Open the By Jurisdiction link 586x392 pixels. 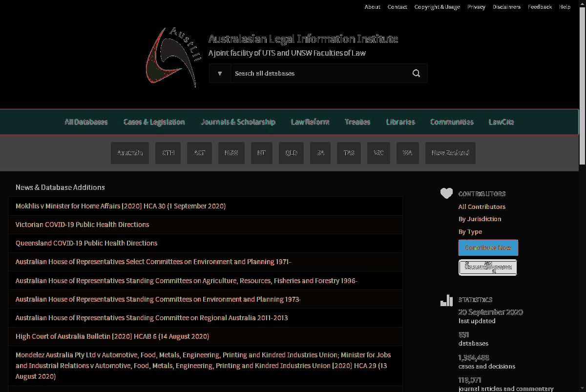[480, 219]
